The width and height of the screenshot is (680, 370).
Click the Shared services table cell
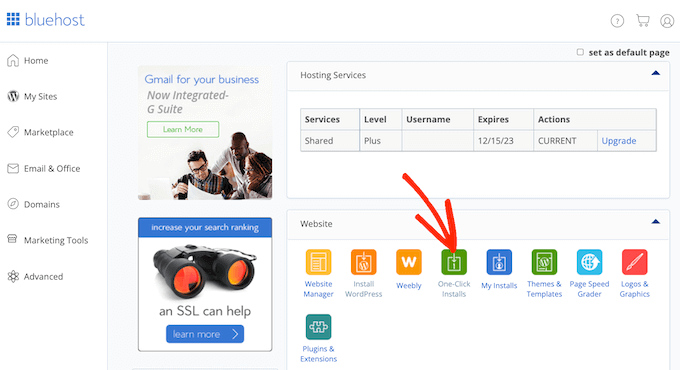click(x=330, y=141)
